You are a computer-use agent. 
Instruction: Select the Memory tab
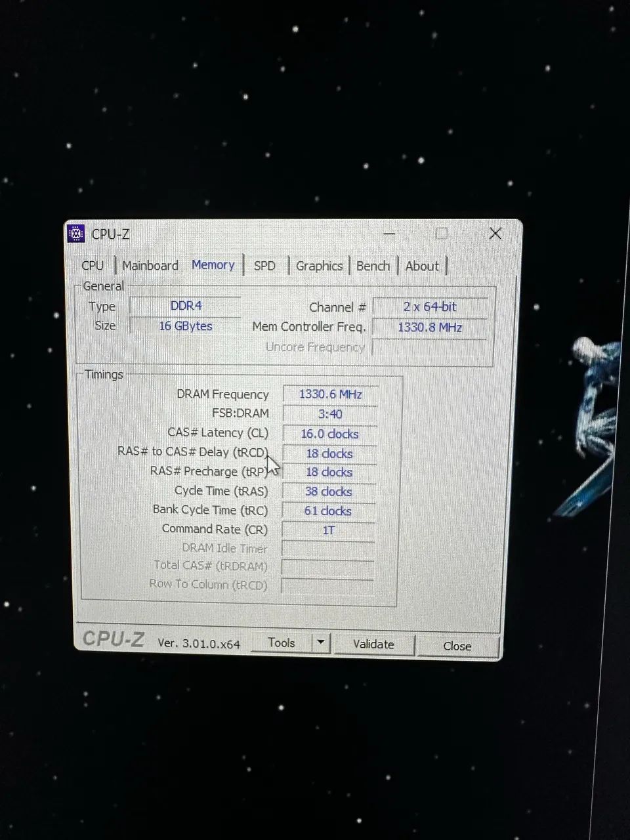(213, 264)
